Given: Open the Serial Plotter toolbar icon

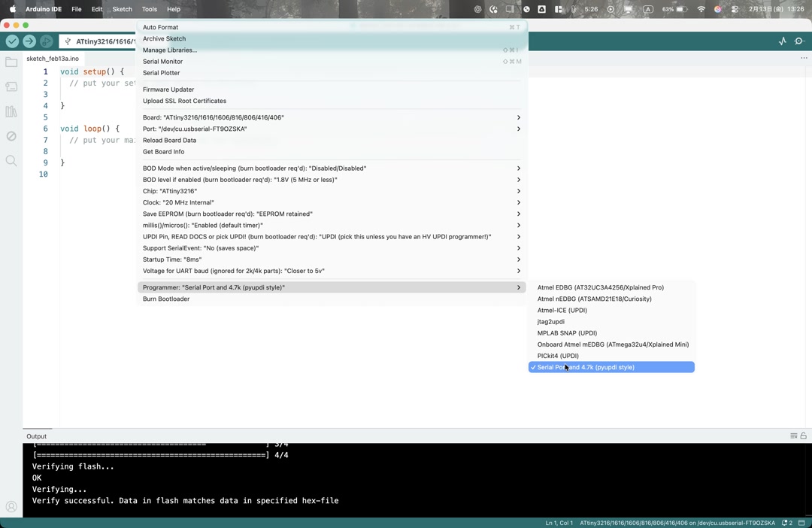Looking at the screenshot, I should tap(783, 41).
